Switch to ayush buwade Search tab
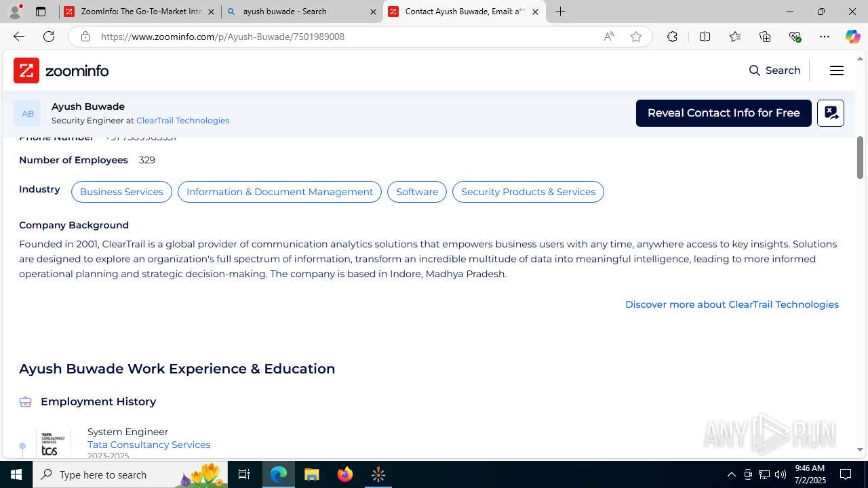The image size is (868, 488). 302,12
